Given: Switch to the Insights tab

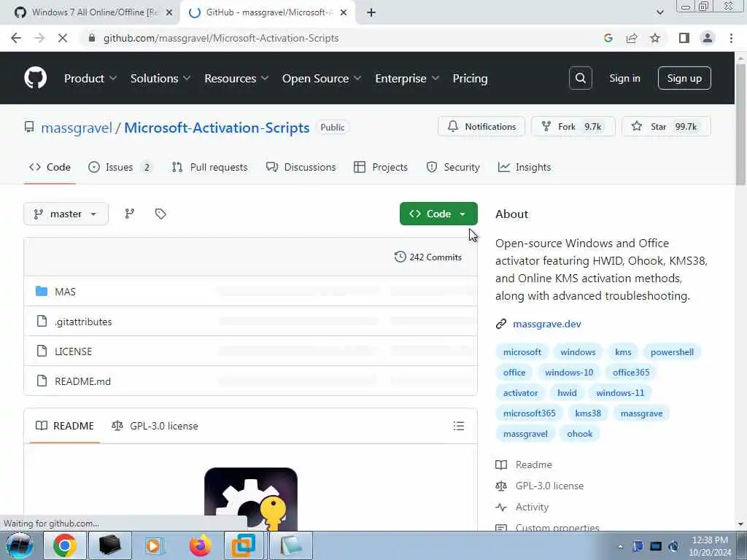Looking at the screenshot, I should [525, 167].
